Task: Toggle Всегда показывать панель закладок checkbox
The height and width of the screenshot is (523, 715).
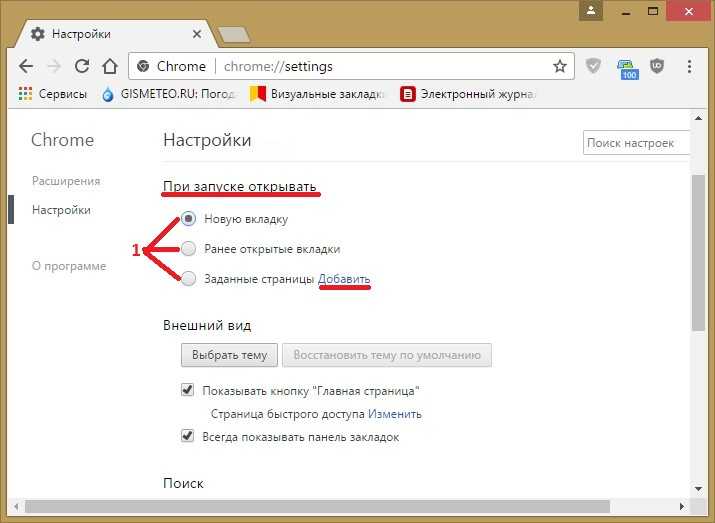Action: 187,436
